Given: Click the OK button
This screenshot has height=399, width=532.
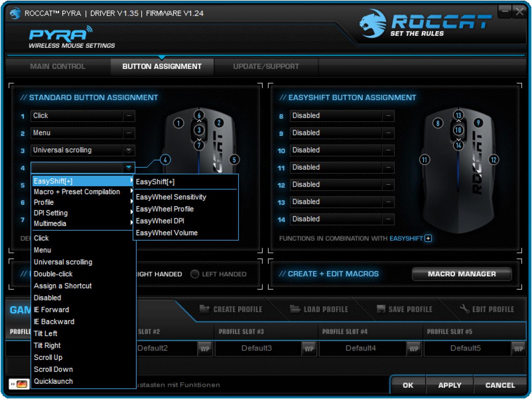Looking at the screenshot, I should [408, 385].
